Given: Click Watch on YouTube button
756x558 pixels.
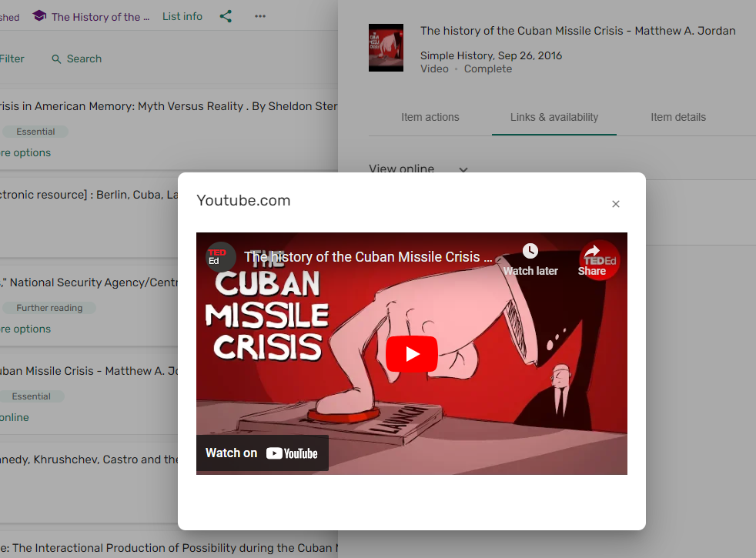Looking at the screenshot, I should coord(263,453).
